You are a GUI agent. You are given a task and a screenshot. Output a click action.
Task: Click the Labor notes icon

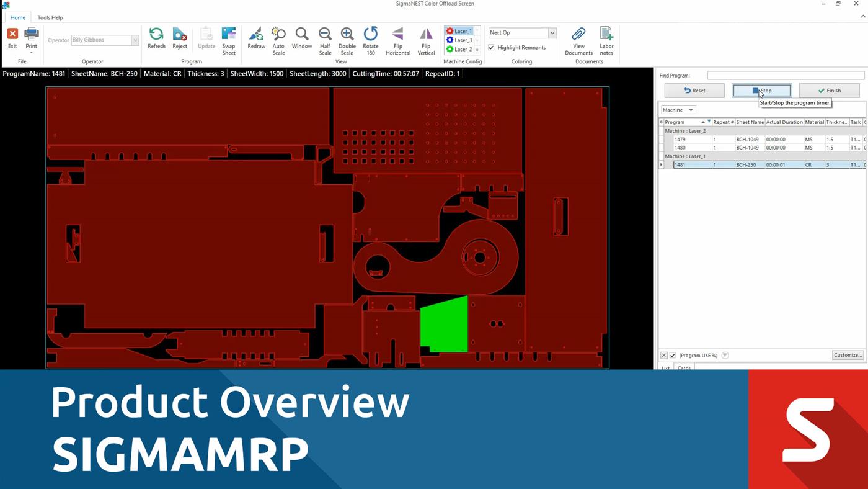606,37
